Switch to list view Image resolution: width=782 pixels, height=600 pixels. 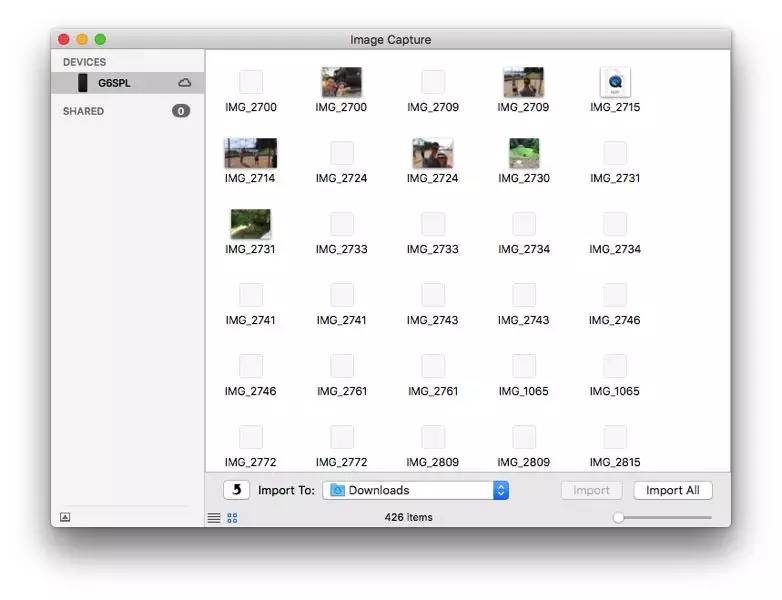[x=214, y=518]
